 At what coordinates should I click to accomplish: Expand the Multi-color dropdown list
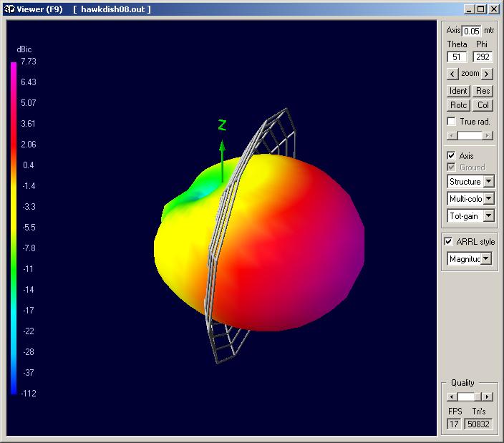tap(488, 198)
